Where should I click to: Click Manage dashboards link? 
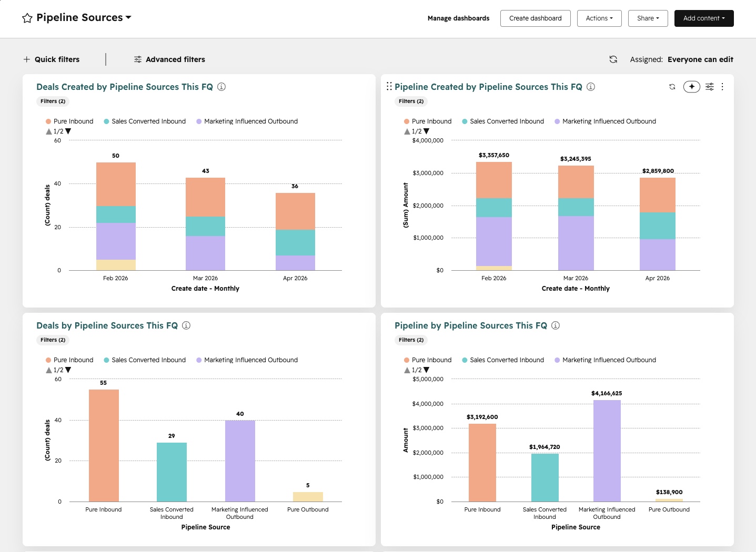tap(458, 18)
